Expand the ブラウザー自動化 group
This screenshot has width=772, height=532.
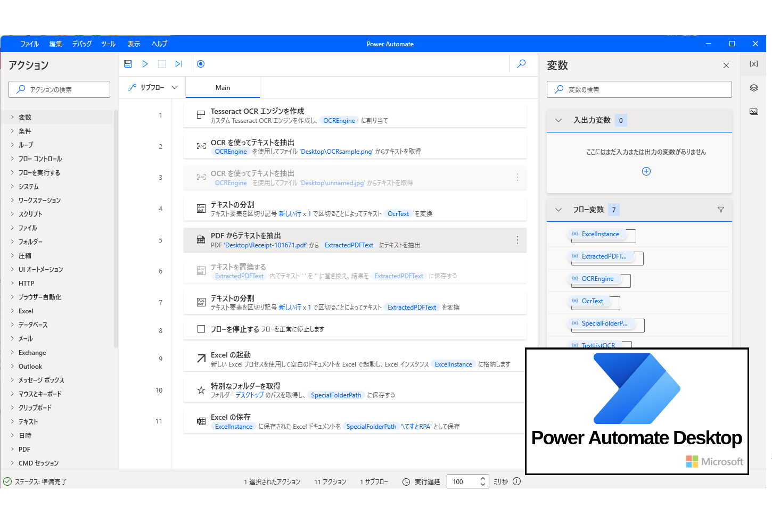(x=12, y=297)
